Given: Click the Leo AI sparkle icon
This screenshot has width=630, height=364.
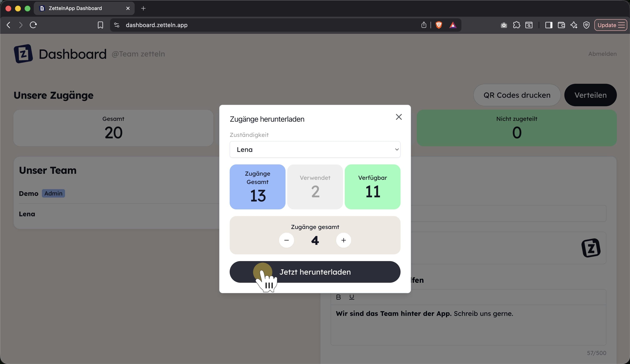Looking at the screenshot, I should (574, 25).
